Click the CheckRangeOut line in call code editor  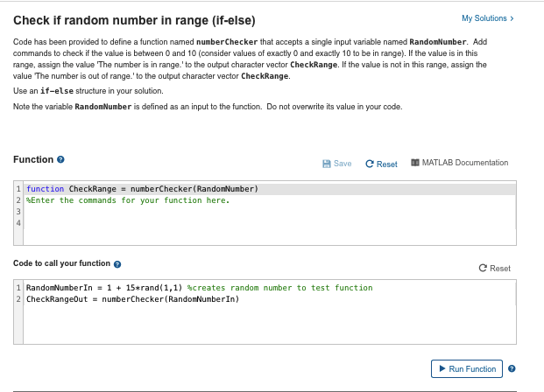point(133,299)
